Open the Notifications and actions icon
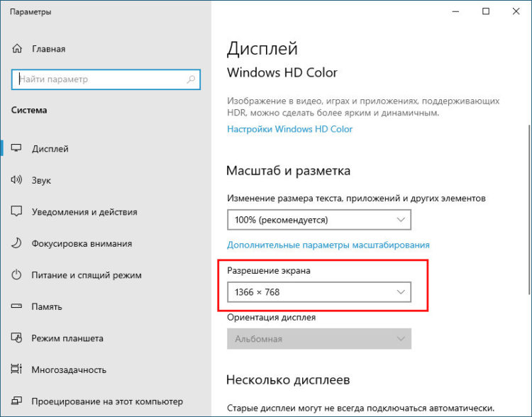Viewport: 532px width, 417px height. point(17,212)
